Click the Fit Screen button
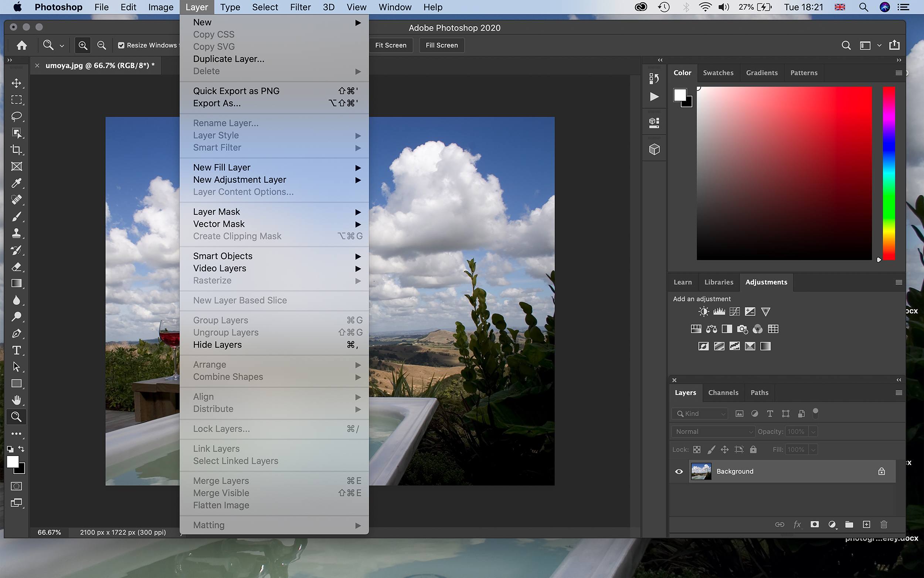The width and height of the screenshot is (924, 578). [390, 45]
